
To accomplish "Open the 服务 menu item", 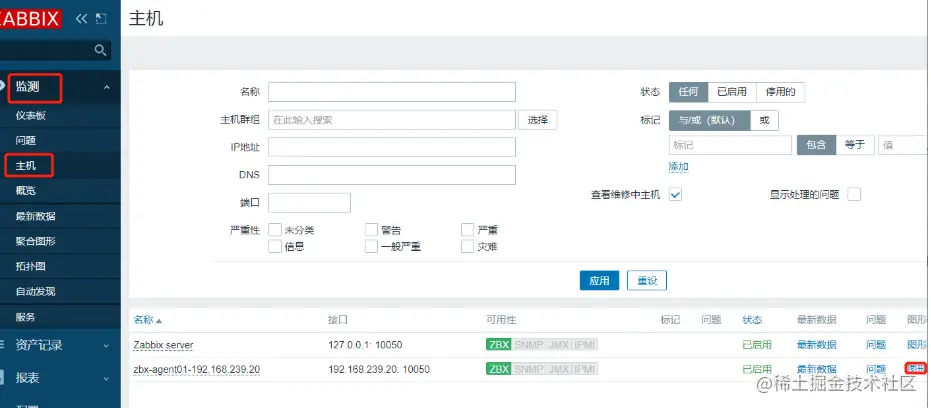I will [26, 317].
